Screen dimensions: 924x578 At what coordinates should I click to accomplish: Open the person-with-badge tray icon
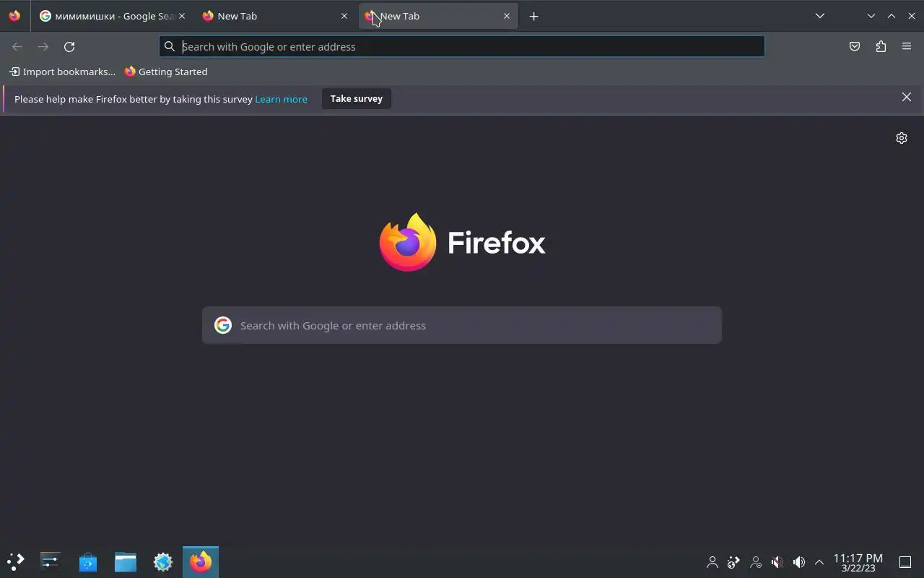(756, 561)
